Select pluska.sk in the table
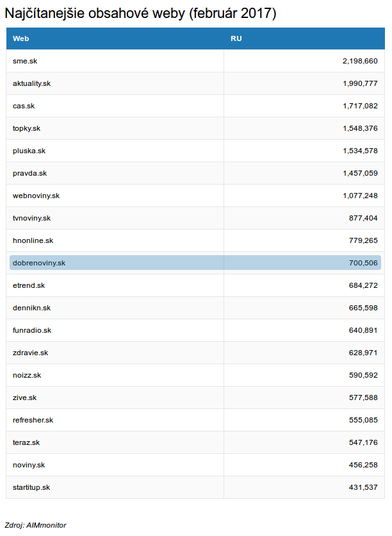Image resolution: width=392 pixels, height=536 pixels. [29, 151]
